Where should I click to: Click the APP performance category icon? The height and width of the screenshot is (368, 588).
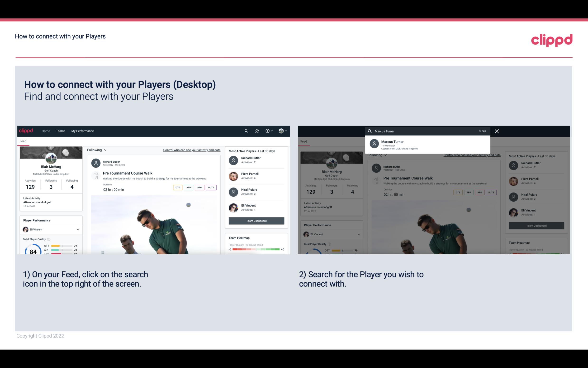189,187
